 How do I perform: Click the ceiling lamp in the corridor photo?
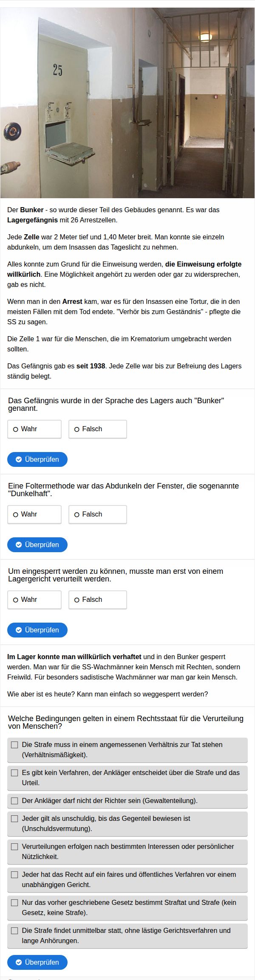pos(205,37)
